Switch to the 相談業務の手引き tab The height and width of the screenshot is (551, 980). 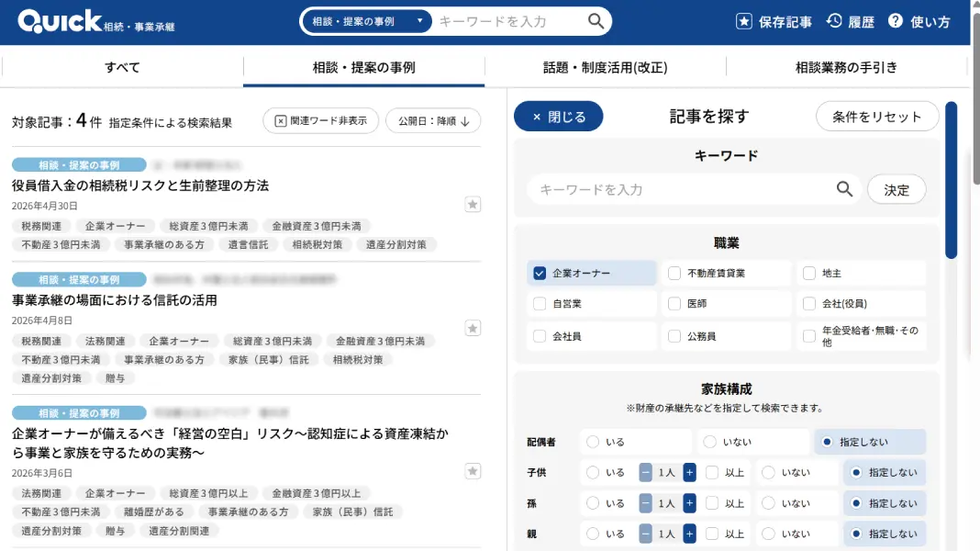846,68
